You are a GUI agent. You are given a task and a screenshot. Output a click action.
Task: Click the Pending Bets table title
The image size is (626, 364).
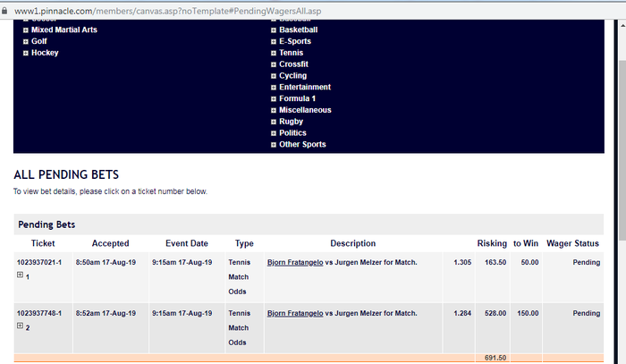(x=47, y=224)
